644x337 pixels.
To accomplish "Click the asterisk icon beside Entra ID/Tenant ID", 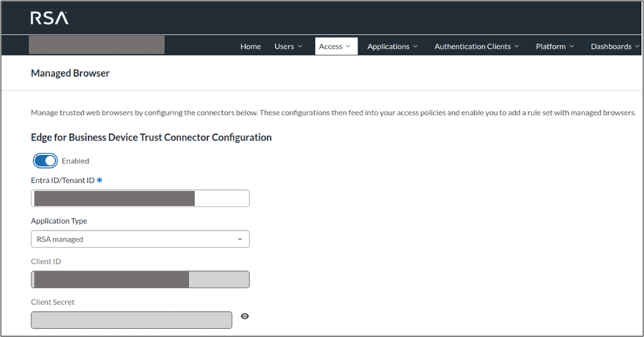I will [x=100, y=180].
